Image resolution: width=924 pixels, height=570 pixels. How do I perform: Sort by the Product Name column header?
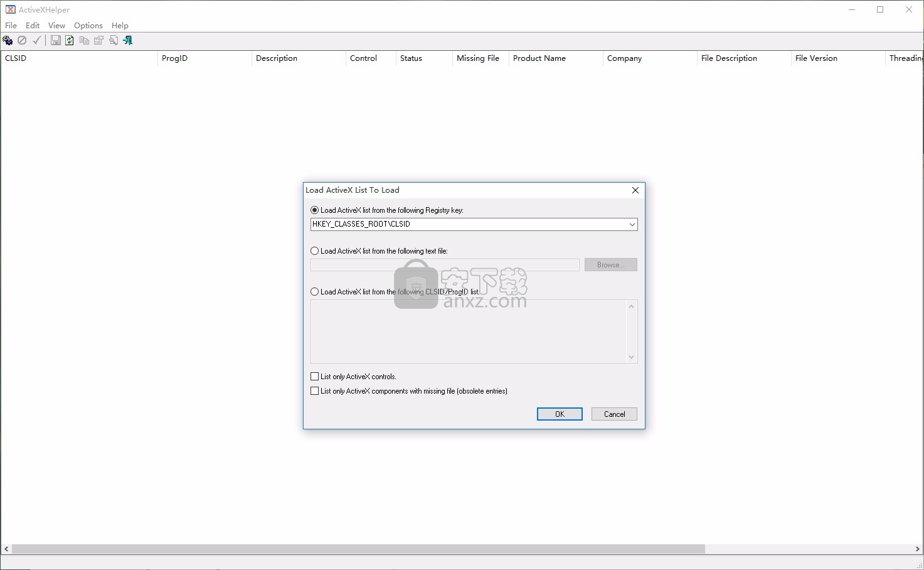[x=556, y=58]
